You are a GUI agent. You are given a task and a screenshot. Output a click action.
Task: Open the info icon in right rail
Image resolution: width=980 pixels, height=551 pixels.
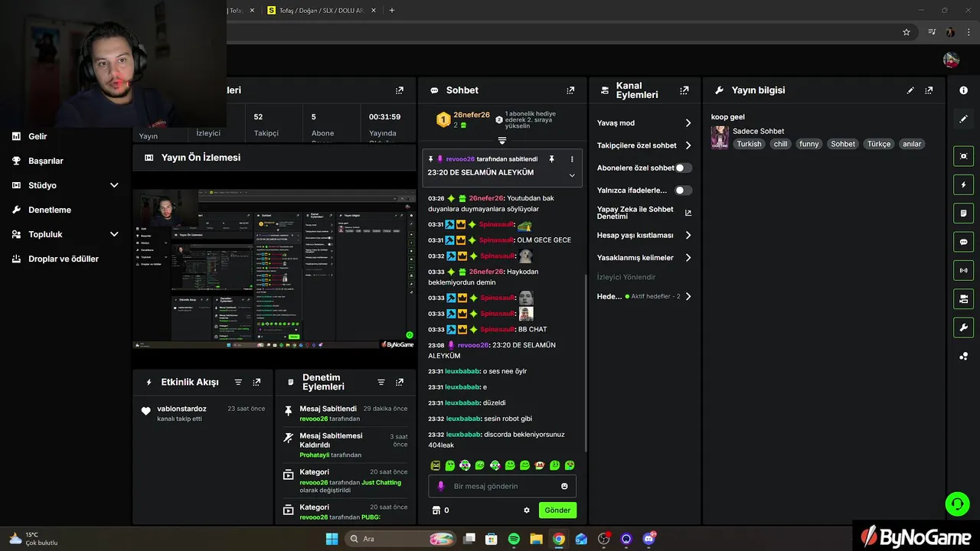pos(963,90)
